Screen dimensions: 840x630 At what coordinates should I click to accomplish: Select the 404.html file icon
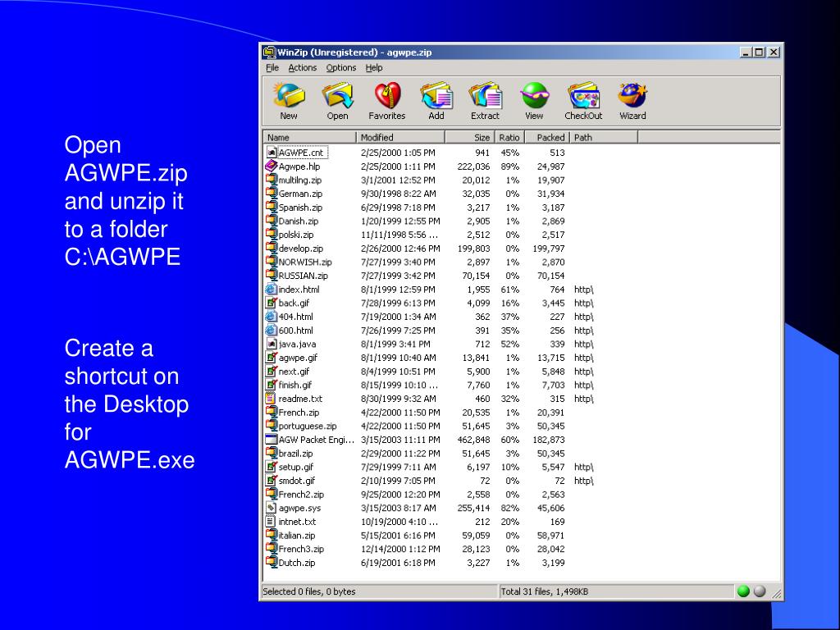point(271,317)
